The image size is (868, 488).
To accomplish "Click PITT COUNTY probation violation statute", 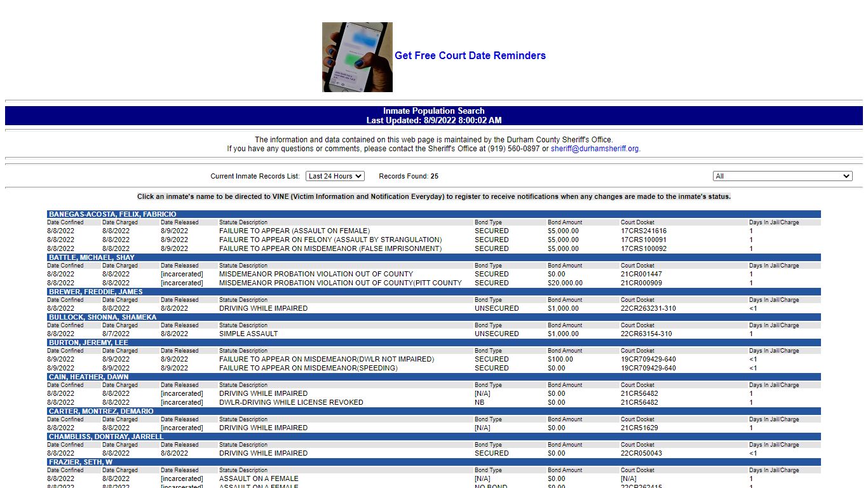I will [x=341, y=283].
